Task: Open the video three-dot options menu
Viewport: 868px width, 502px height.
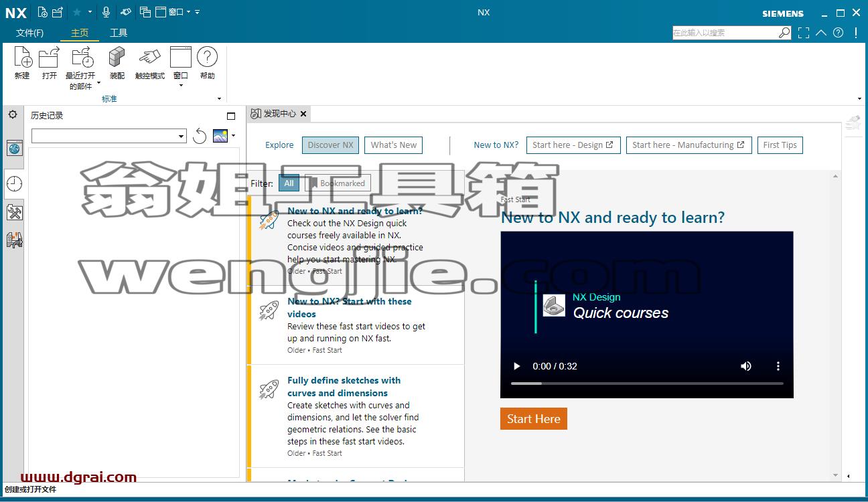Action: (778, 366)
